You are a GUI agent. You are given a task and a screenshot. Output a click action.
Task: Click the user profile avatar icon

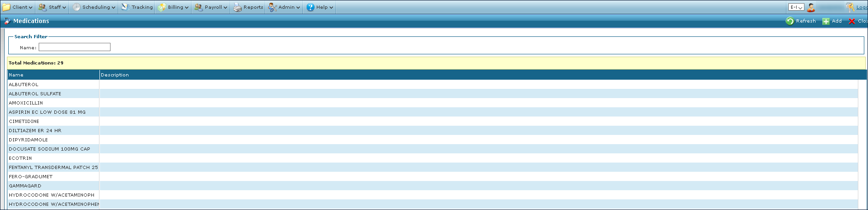tap(811, 7)
